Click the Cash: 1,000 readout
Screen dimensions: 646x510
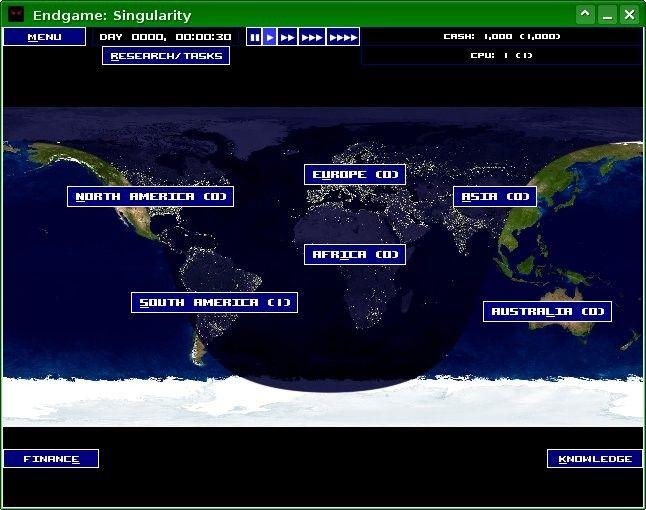pos(501,37)
